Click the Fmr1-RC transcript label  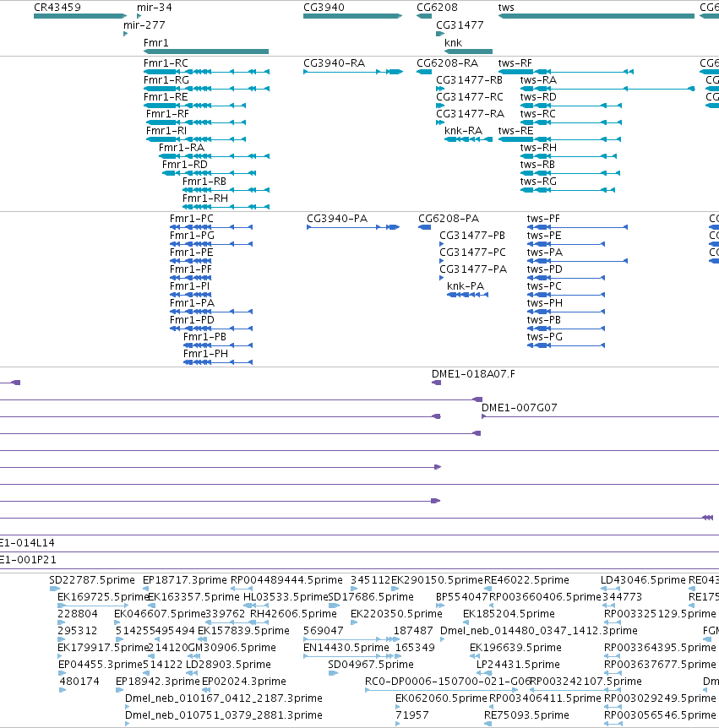(x=166, y=63)
